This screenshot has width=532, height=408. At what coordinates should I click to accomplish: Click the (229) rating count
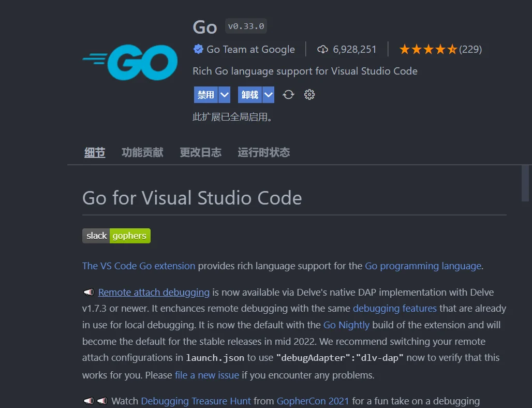pyautogui.click(x=470, y=50)
